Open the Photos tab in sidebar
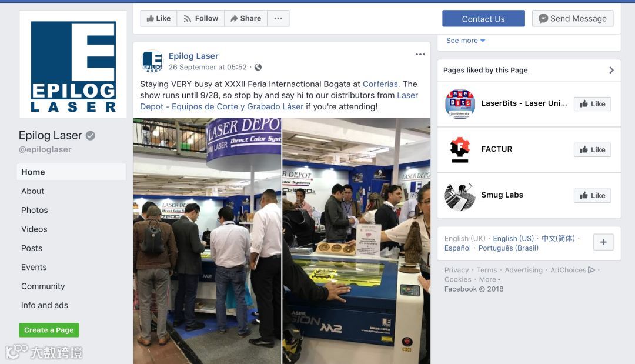Viewport: 635px width, 364px height. tap(35, 210)
